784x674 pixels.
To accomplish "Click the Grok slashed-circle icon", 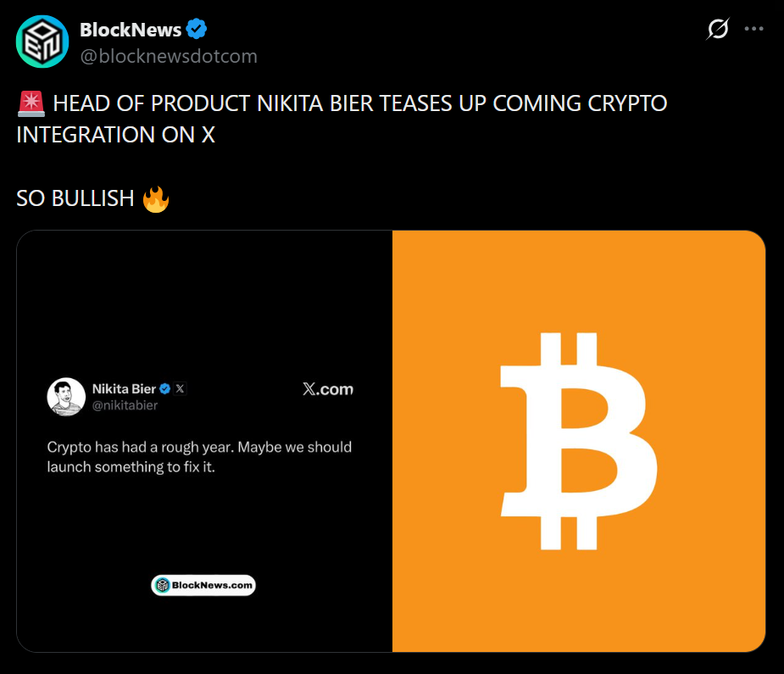I will [717, 30].
